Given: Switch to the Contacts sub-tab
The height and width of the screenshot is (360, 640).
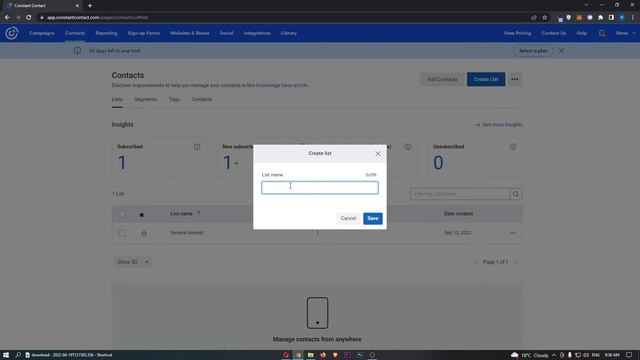Looking at the screenshot, I should point(202,100).
